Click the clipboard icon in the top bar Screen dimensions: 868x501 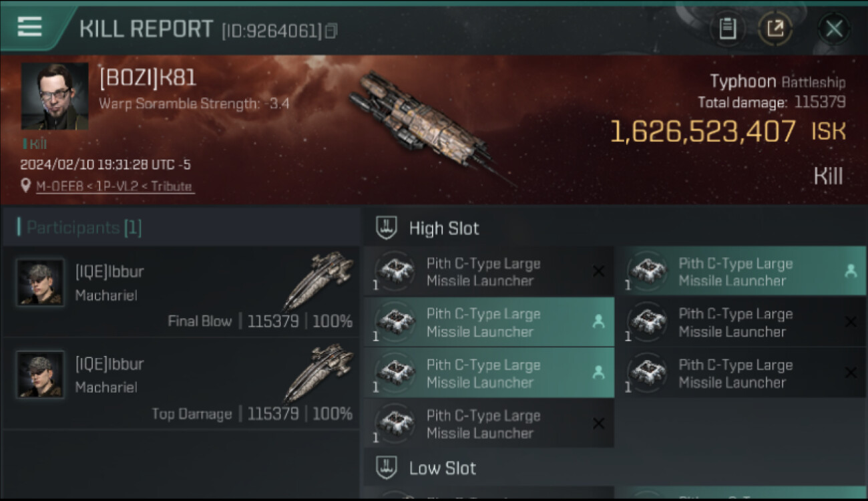(727, 29)
